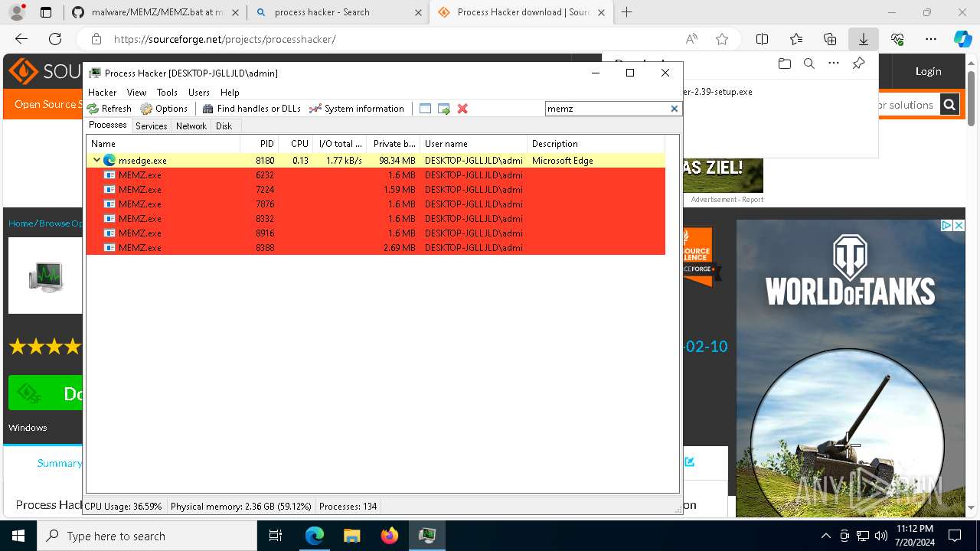Open Edge split screen icon
Viewport: 980px width, 551px height.
pyautogui.click(x=763, y=39)
